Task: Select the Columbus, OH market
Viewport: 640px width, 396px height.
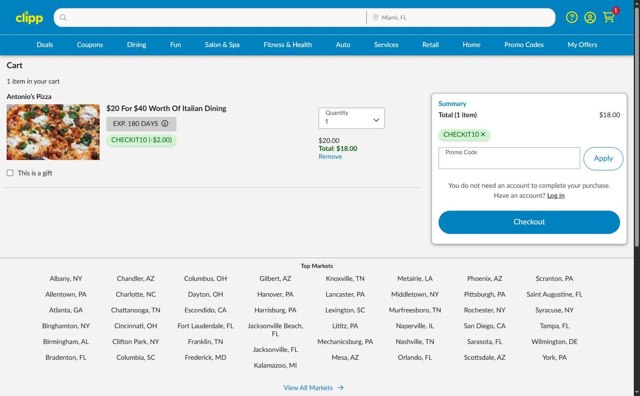Action: [205, 279]
